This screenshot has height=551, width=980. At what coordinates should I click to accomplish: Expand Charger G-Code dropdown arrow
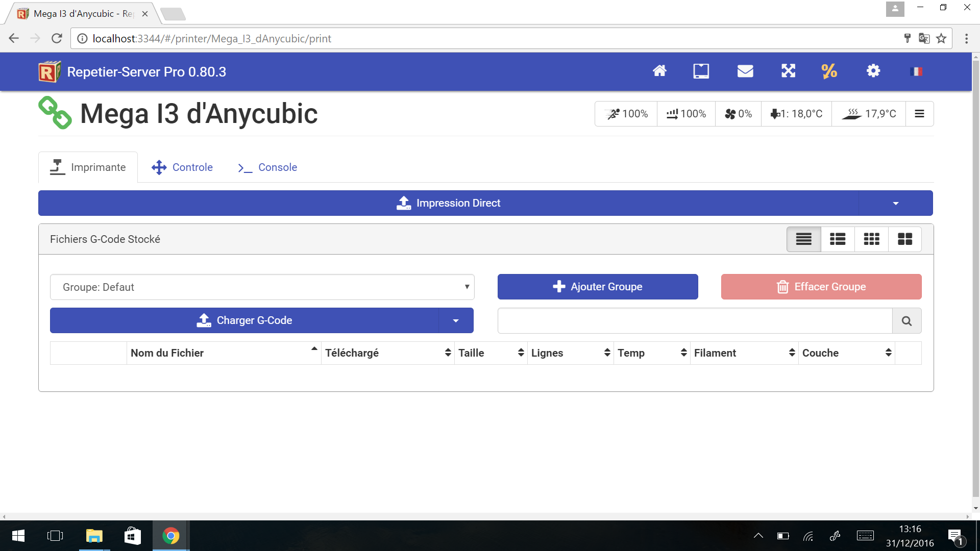(x=456, y=320)
